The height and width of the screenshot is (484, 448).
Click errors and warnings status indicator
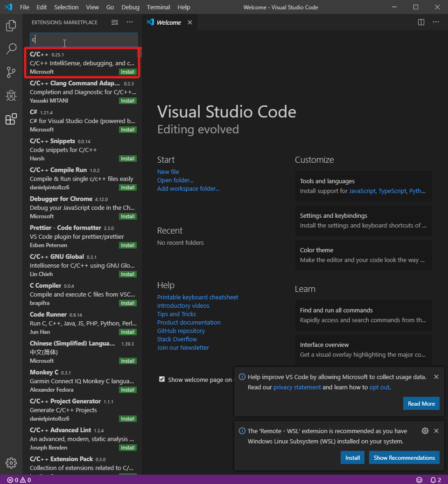(x=19, y=480)
